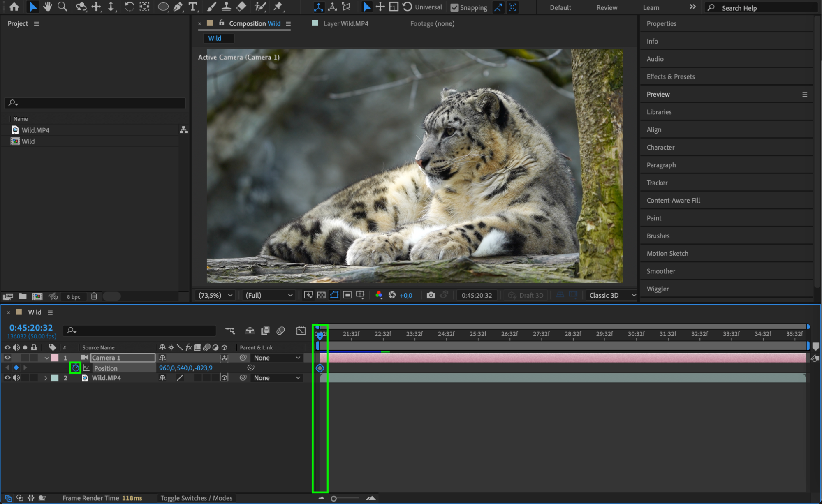Viewport: 822px width, 504px height.
Task: Switch to Layer Wild.MP4 tab
Action: tap(345, 23)
